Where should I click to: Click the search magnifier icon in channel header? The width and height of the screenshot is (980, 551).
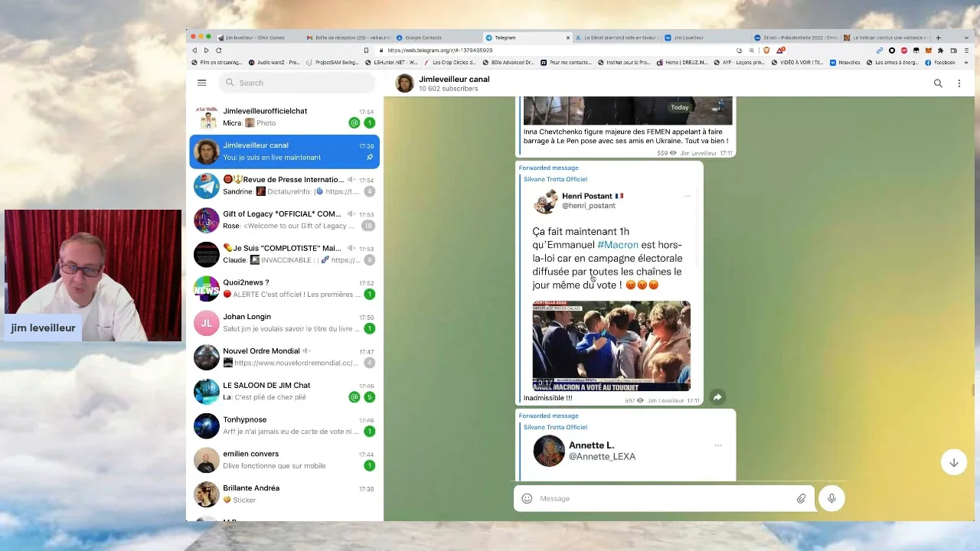[938, 83]
